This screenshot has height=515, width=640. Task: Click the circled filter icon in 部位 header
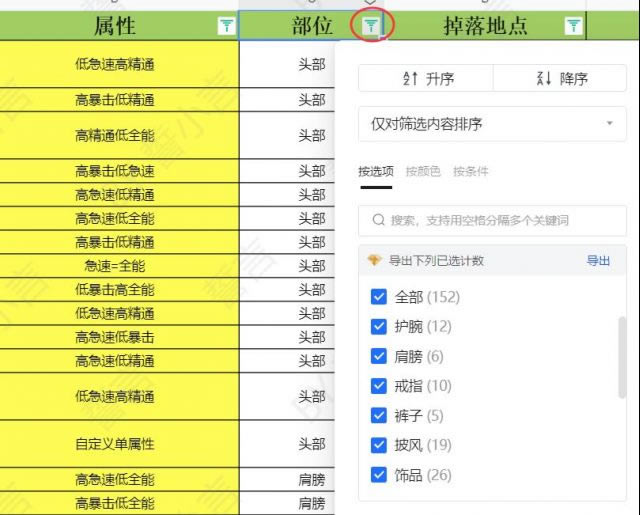coord(371,25)
